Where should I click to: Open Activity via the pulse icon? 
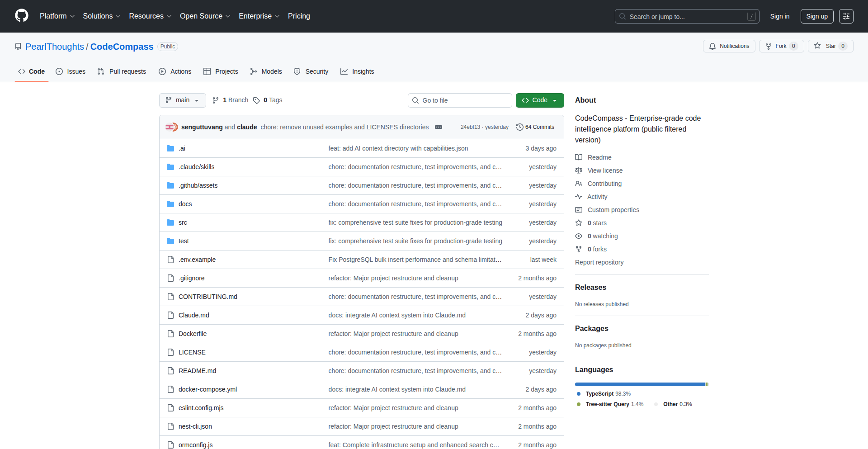tap(579, 197)
